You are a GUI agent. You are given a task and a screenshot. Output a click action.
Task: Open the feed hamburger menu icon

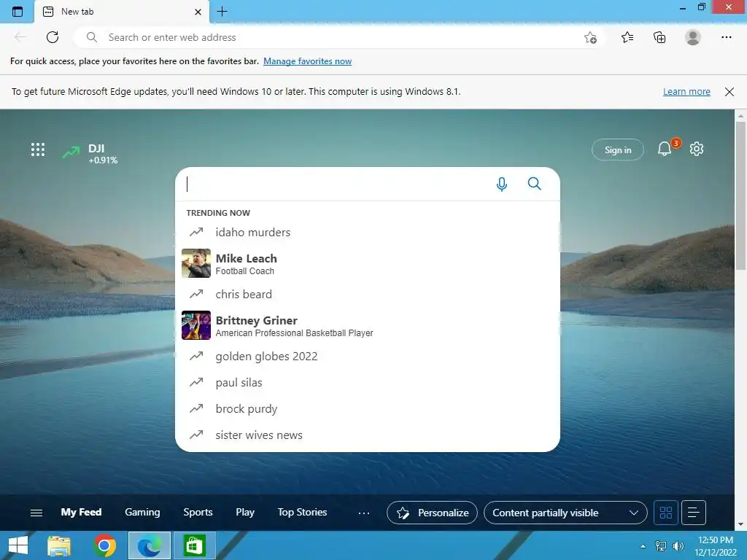point(36,513)
